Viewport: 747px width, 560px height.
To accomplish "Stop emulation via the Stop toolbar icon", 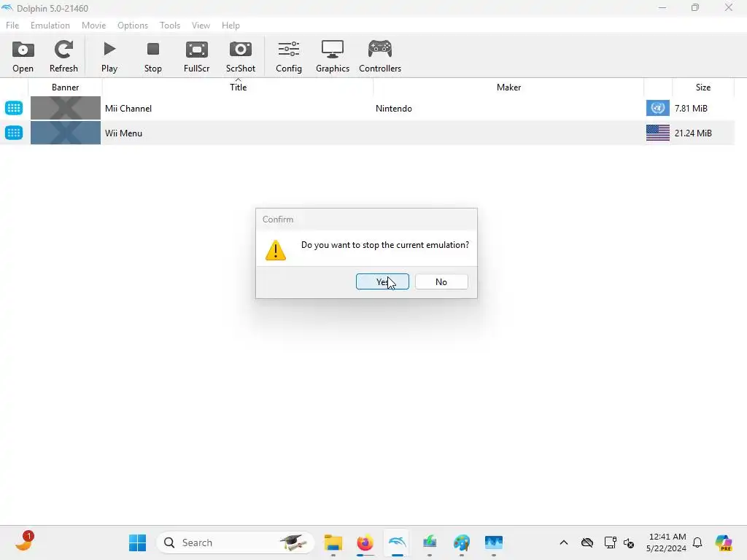I will coord(153,50).
